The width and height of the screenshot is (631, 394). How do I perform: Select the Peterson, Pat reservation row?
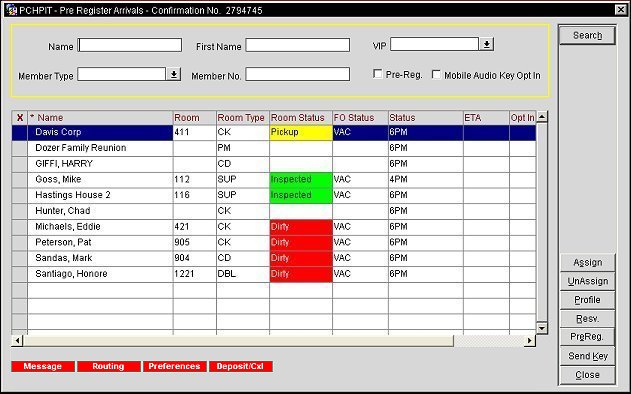(x=274, y=242)
